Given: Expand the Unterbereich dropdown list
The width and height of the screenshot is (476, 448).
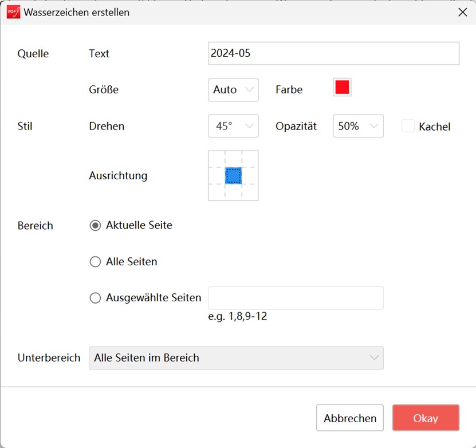Looking at the screenshot, I should pyautogui.click(x=236, y=358).
